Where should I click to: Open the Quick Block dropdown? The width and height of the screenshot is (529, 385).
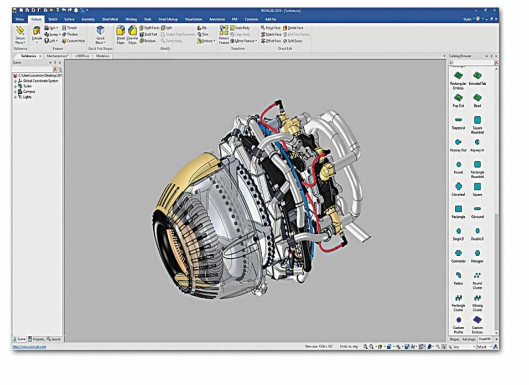click(100, 43)
